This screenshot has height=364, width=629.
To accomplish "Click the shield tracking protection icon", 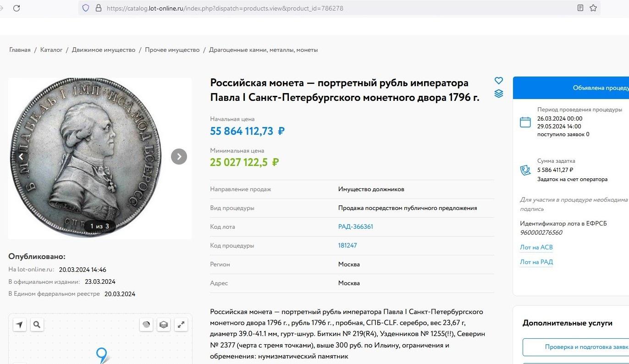I will pyautogui.click(x=85, y=8).
